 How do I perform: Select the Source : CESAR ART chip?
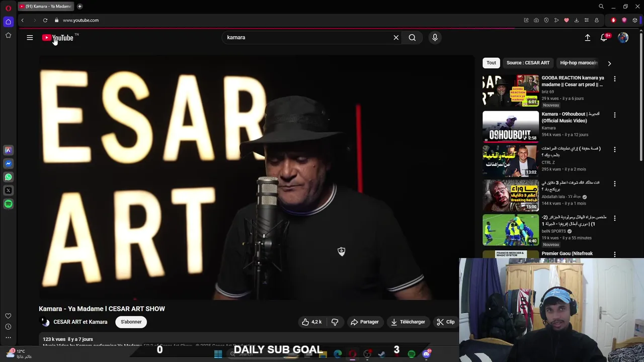[x=528, y=63]
